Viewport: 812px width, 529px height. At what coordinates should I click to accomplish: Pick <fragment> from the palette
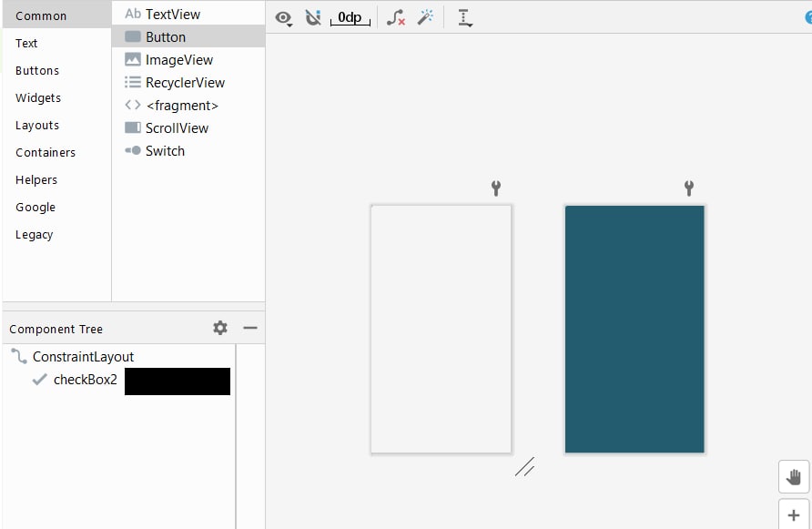(x=188, y=106)
